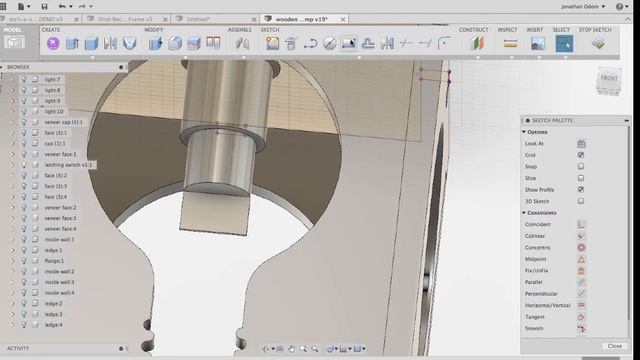Select the sketch Trim tool
This screenshot has height=360, width=640.
406,43
